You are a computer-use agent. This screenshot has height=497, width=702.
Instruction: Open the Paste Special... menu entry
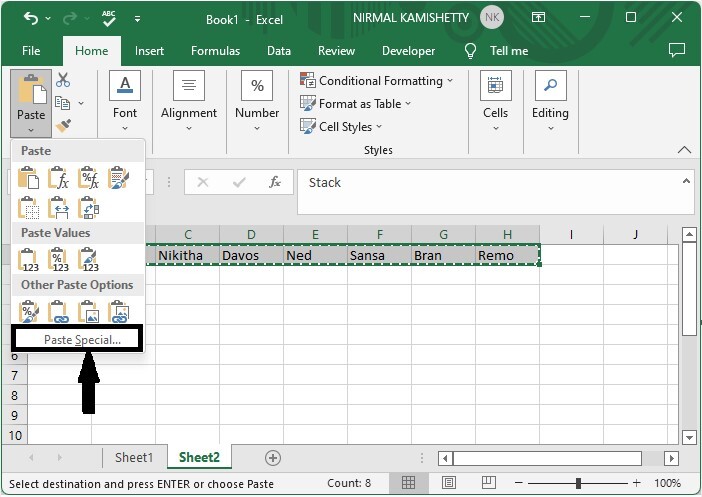(77, 340)
